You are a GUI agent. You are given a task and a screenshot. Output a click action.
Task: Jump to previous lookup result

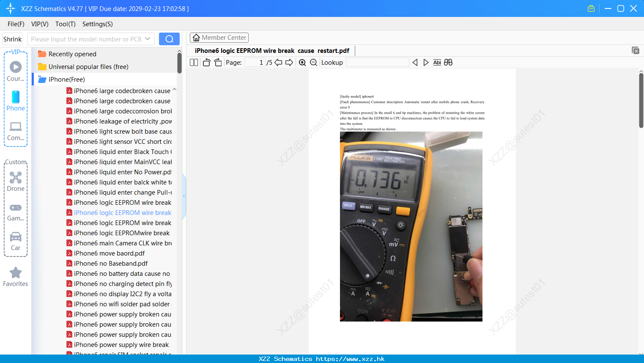pos(415,63)
